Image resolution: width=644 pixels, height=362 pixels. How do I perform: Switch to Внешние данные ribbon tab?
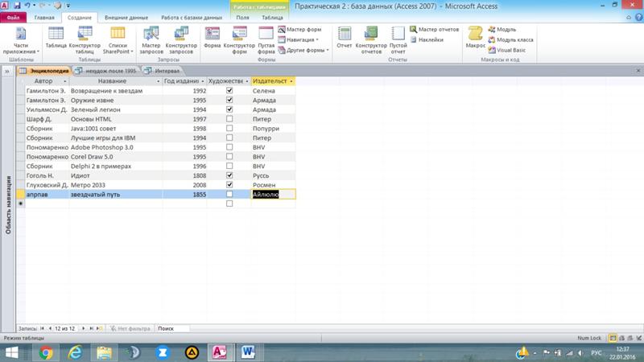[126, 18]
